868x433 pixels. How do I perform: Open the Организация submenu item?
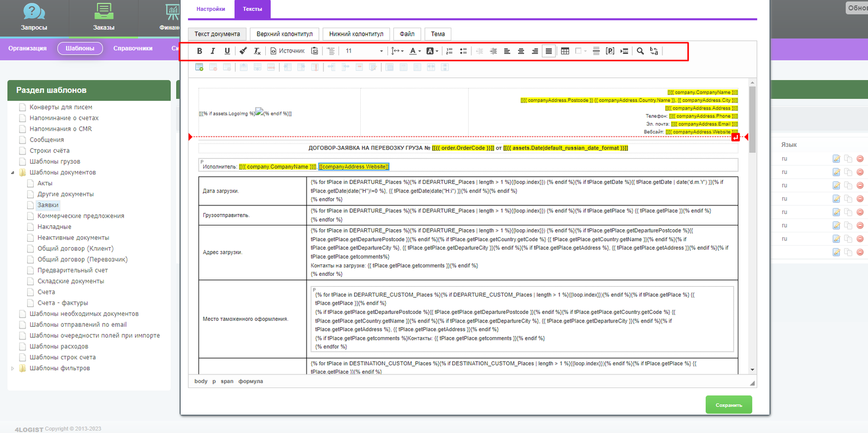(x=27, y=48)
